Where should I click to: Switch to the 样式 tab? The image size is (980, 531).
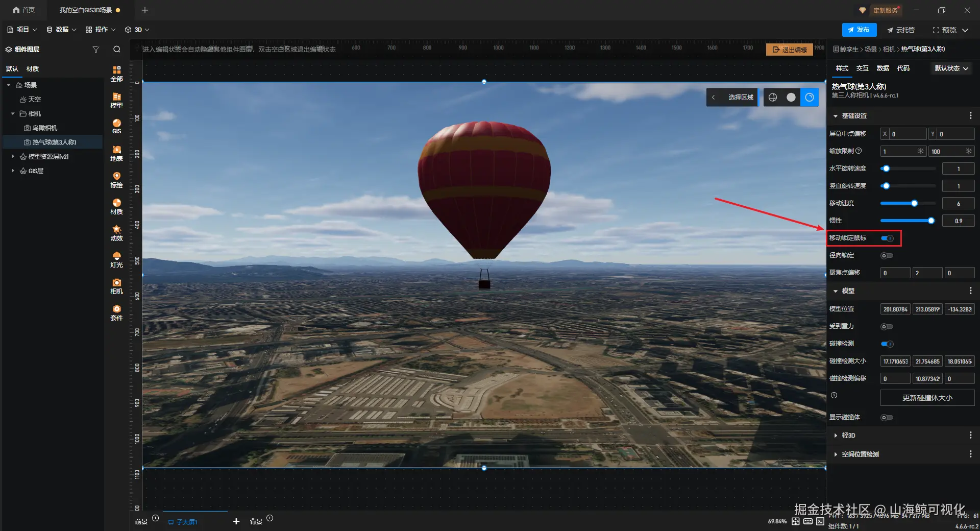(842, 68)
